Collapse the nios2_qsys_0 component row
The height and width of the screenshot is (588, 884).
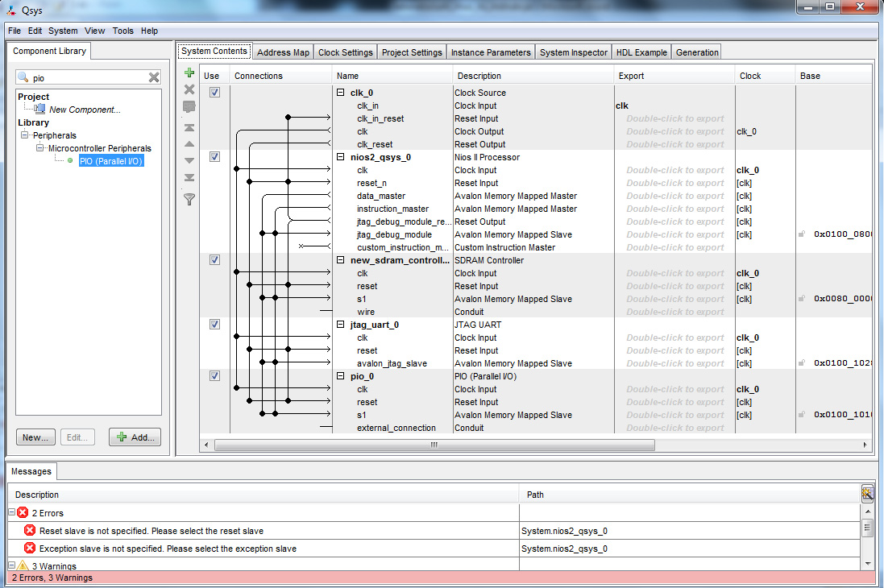click(341, 157)
